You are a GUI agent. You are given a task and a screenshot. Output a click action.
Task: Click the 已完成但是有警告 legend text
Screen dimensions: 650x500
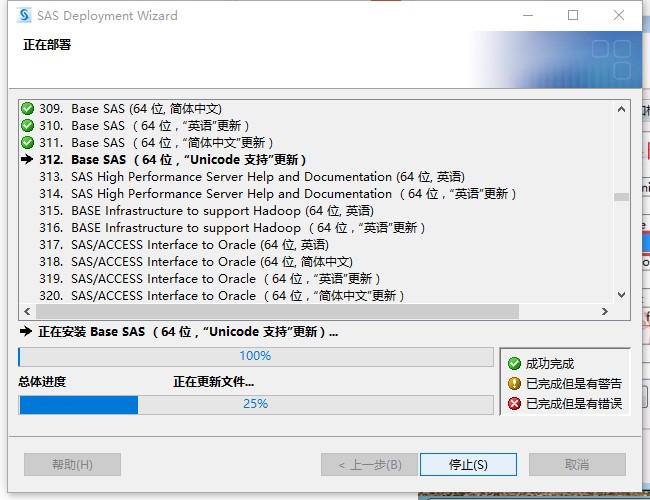(x=574, y=383)
